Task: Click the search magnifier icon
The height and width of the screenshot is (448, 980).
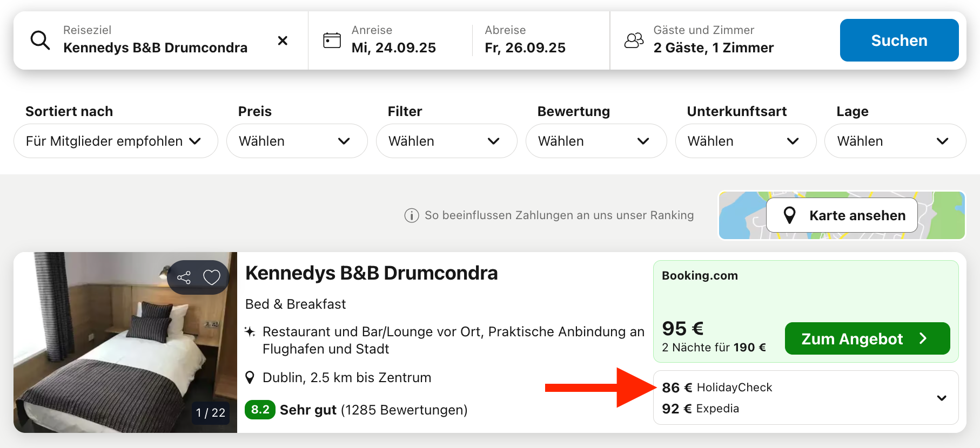Action: click(x=40, y=40)
